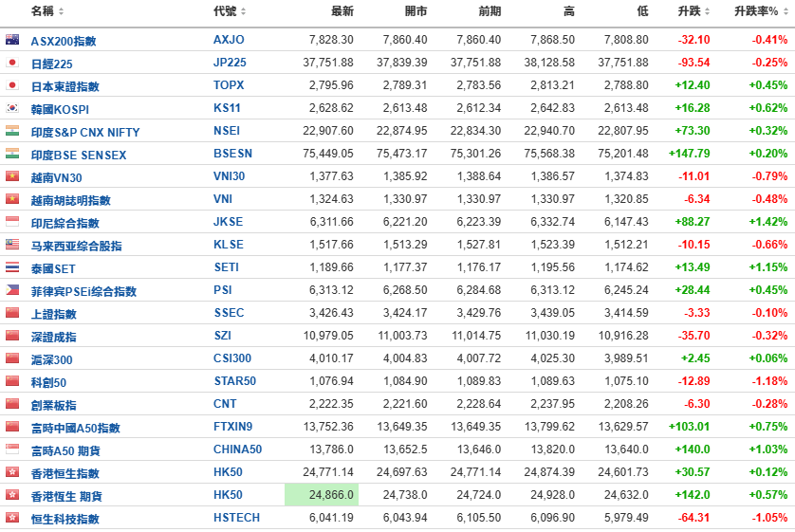The image size is (795, 532).
Task: Open the 日經225 index link
Action: [x=52, y=64]
